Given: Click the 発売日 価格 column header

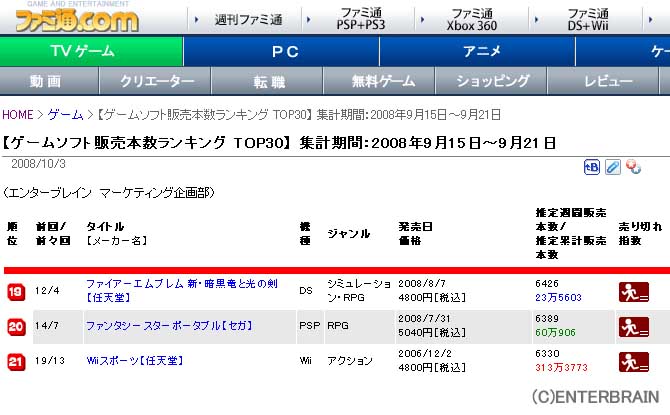Looking at the screenshot, I should pyautogui.click(x=415, y=233).
